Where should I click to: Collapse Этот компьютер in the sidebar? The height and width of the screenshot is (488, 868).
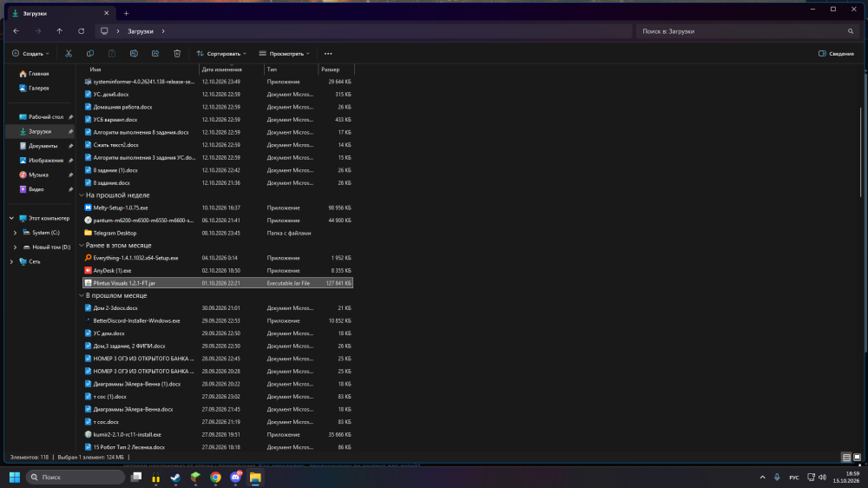tap(11, 218)
